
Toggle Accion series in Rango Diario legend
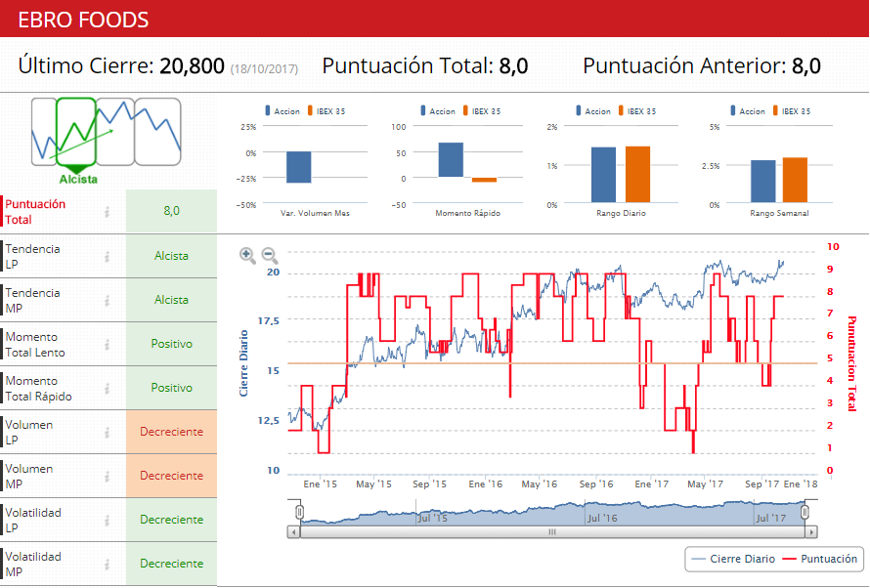(x=593, y=110)
